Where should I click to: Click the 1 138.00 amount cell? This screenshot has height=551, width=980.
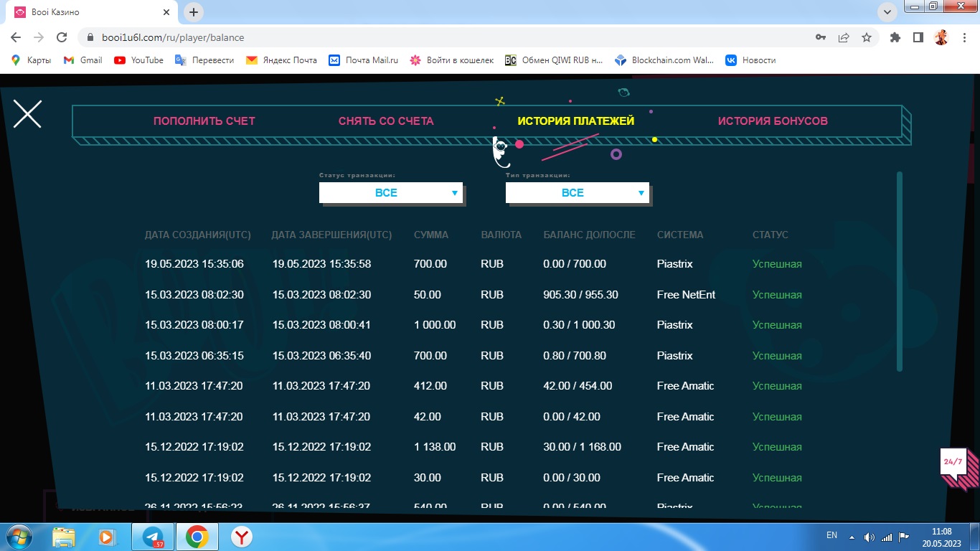(x=435, y=447)
